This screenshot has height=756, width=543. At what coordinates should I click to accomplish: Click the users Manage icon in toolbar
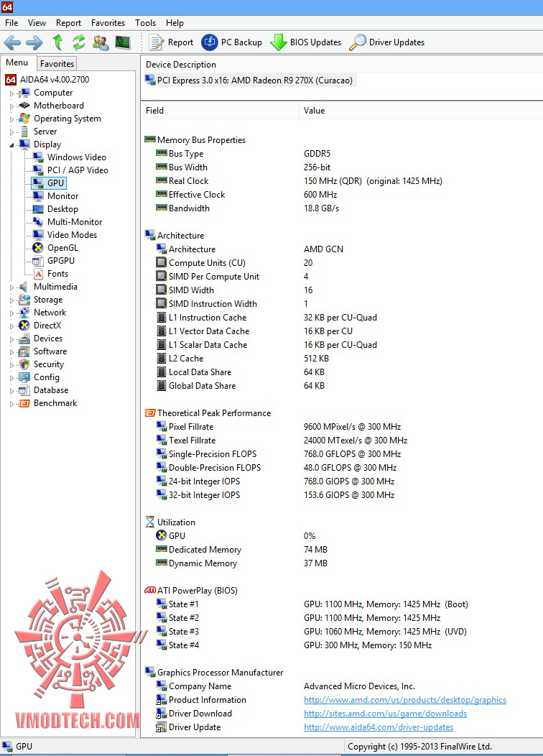[x=101, y=42]
